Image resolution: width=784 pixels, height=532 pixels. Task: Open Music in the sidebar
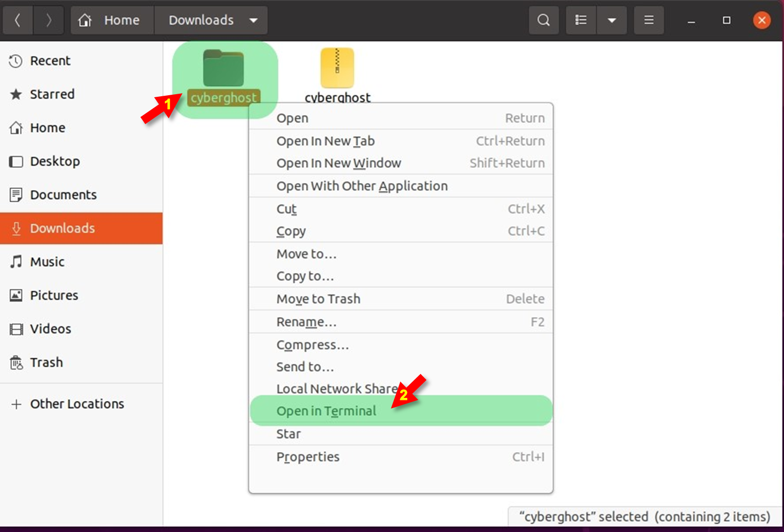[81, 262]
